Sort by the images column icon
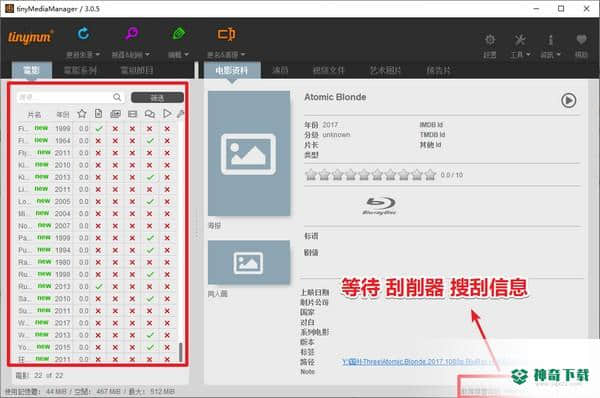This screenshot has height=398, width=600. (115, 114)
